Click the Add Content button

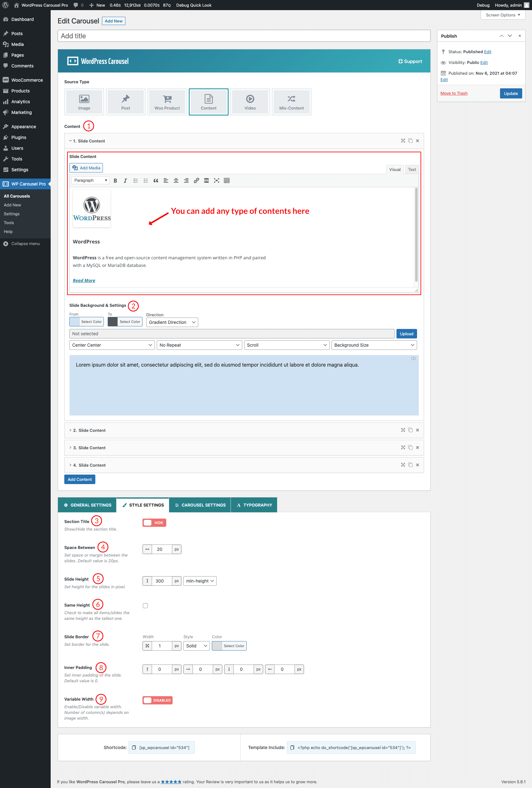80,479
